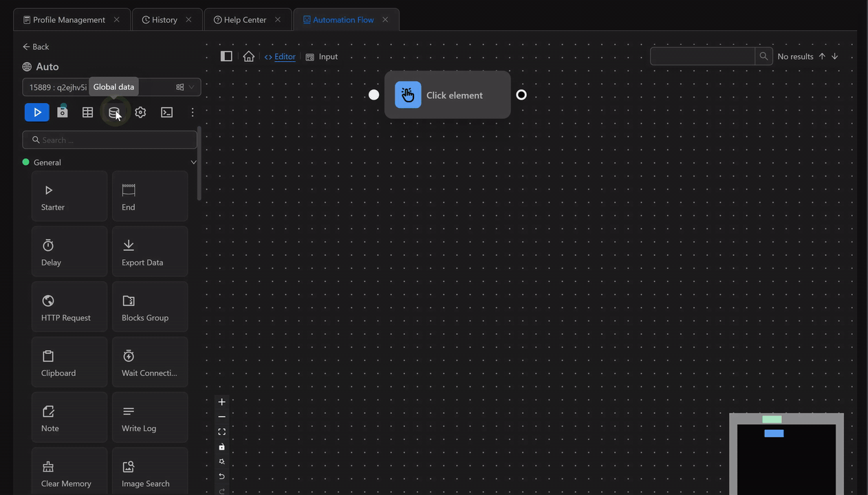This screenshot has width=868, height=495.
Task: Zoom in on the canvas
Action: pos(221,401)
